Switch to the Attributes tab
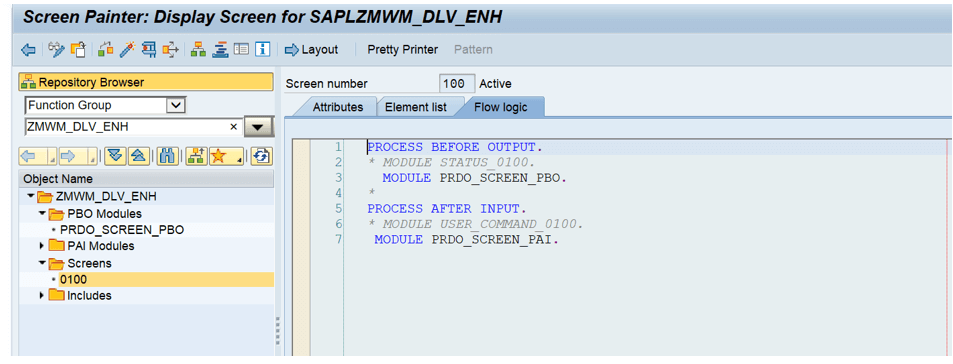This screenshot has height=364, width=953. pos(337,107)
